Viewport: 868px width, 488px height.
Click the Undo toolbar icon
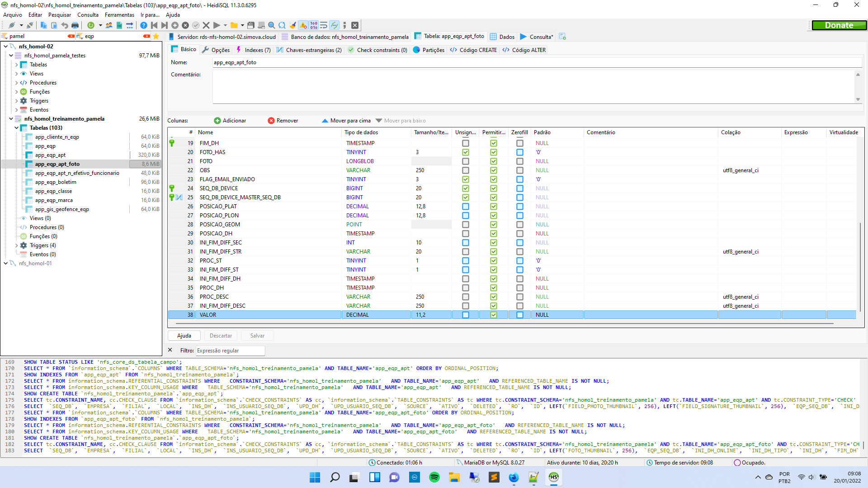[x=65, y=25]
